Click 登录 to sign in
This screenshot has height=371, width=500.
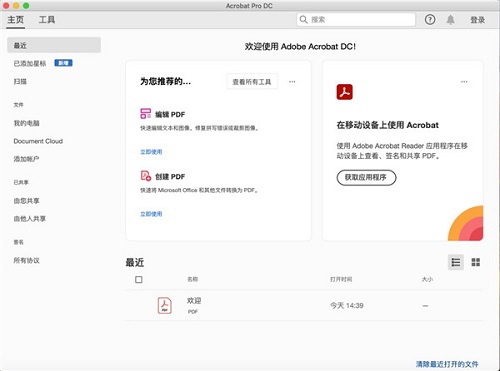point(477,20)
